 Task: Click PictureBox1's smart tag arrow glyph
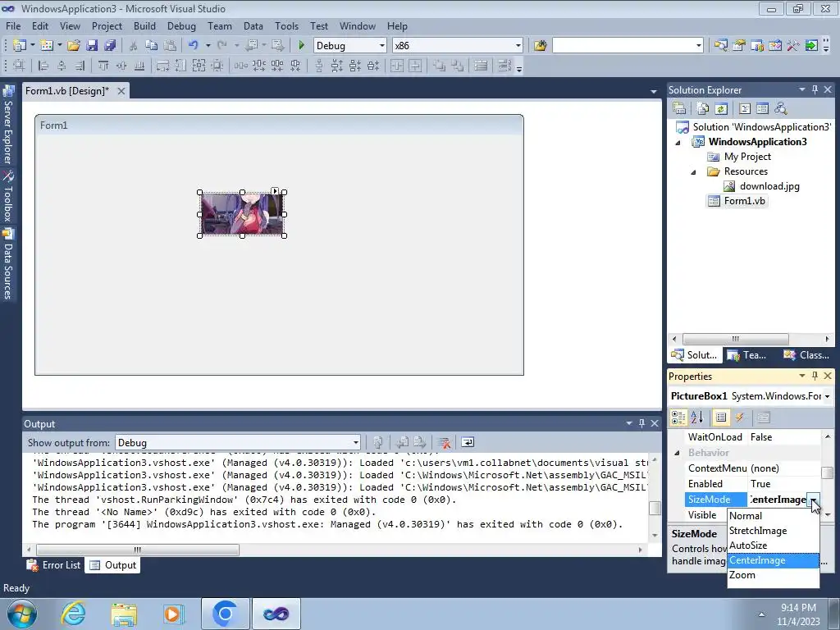(275, 190)
